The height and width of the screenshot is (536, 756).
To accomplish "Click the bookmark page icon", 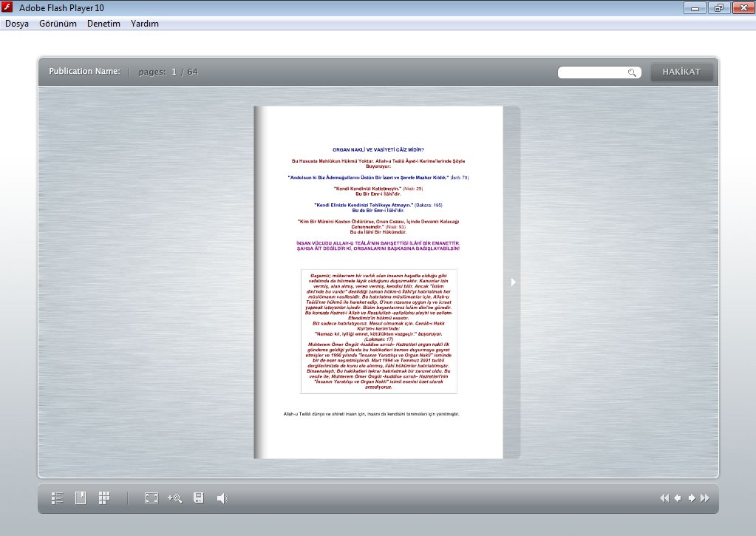I will coord(81,498).
